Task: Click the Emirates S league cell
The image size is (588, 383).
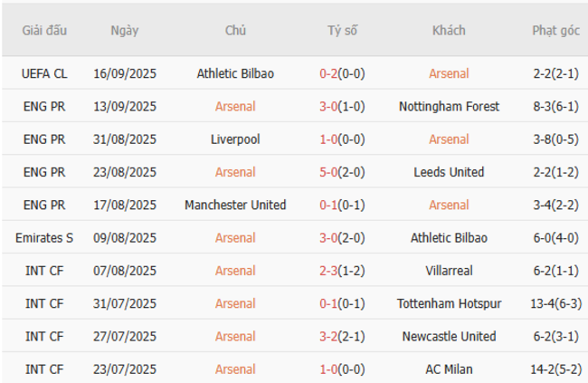Action: tap(45, 237)
